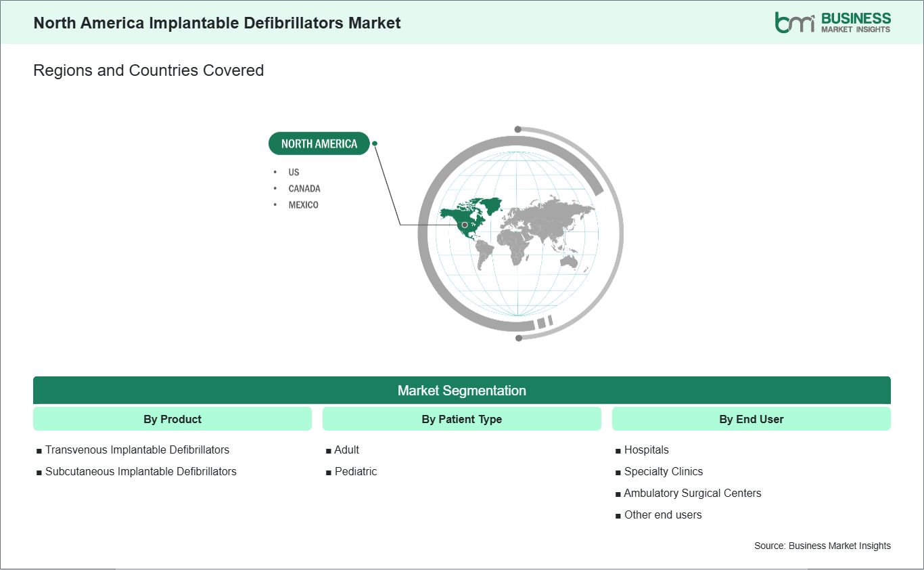
Task: Select the By End User column header
Action: pyautogui.click(x=752, y=419)
